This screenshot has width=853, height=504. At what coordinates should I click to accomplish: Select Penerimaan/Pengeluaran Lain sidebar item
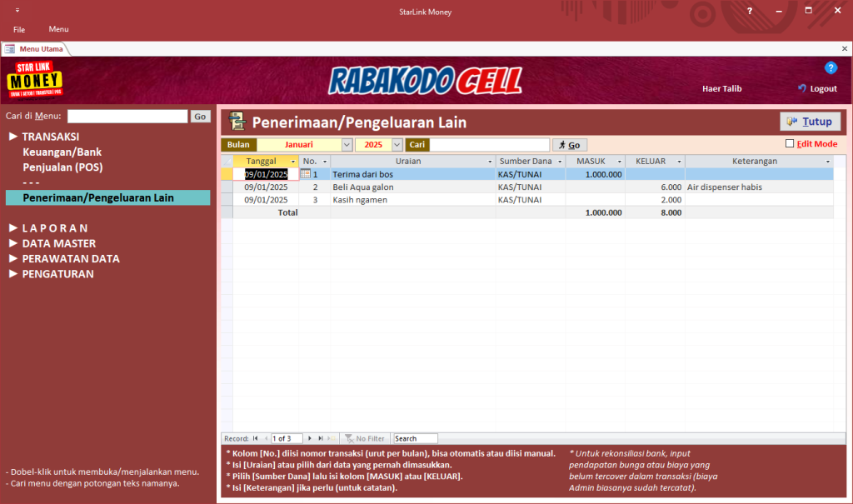[107, 197]
